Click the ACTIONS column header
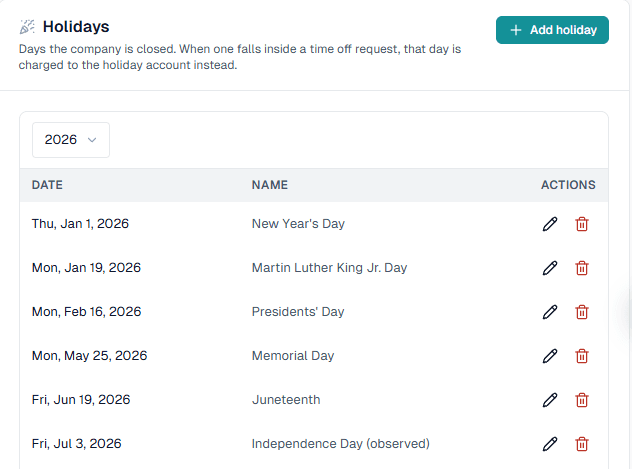This screenshot has width=632, height=469. (568, 185)
